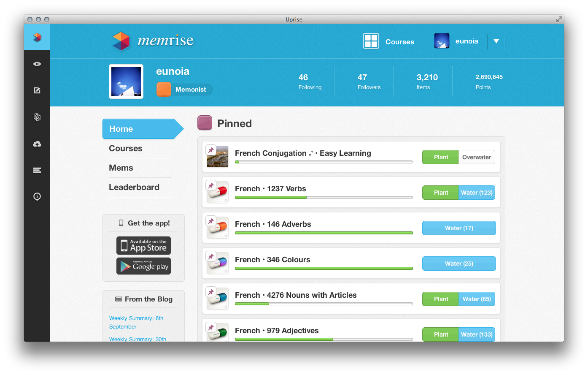Unpin the French Conjugation course pin icon
The image size is (588, 375).
[x=211, y=150]
